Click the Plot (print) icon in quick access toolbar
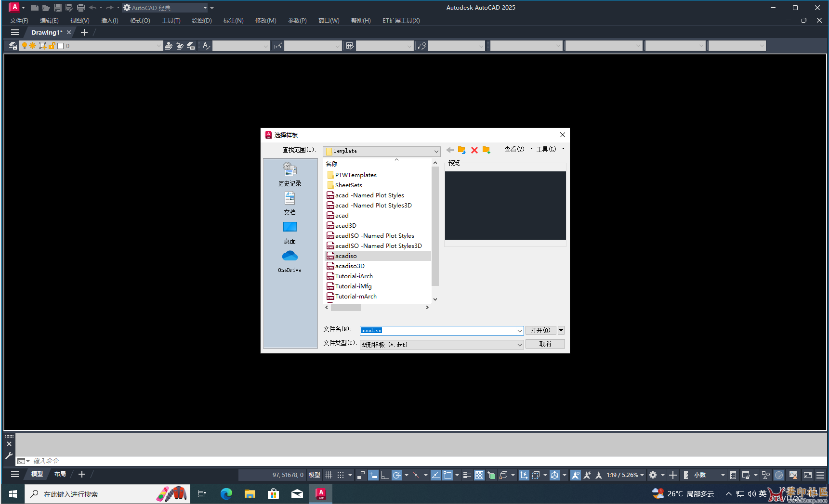829x504 pixels. (x=80, y=8)
